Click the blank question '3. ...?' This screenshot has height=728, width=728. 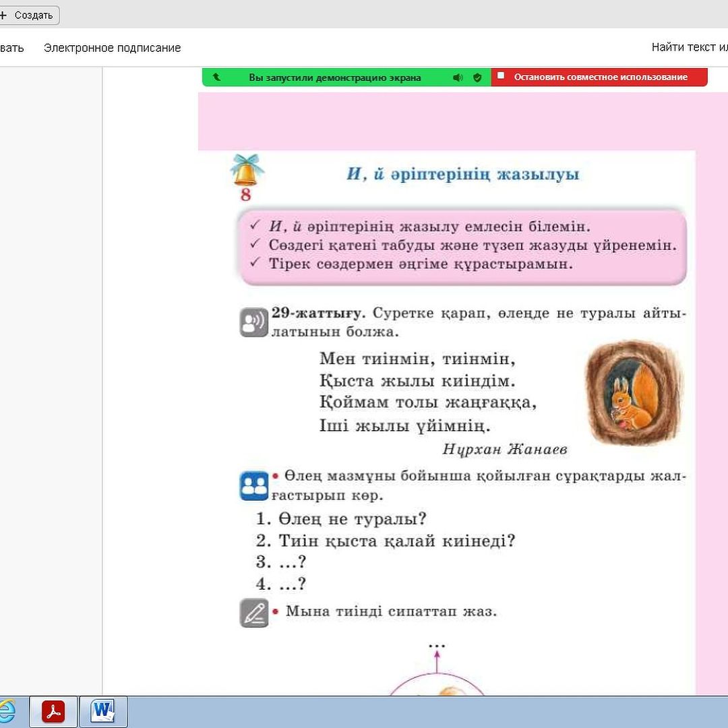[x=281, y=562]
